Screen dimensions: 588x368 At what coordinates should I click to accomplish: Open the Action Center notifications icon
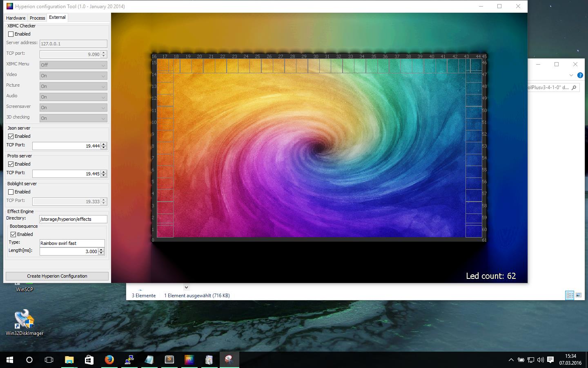coord(550,360)
